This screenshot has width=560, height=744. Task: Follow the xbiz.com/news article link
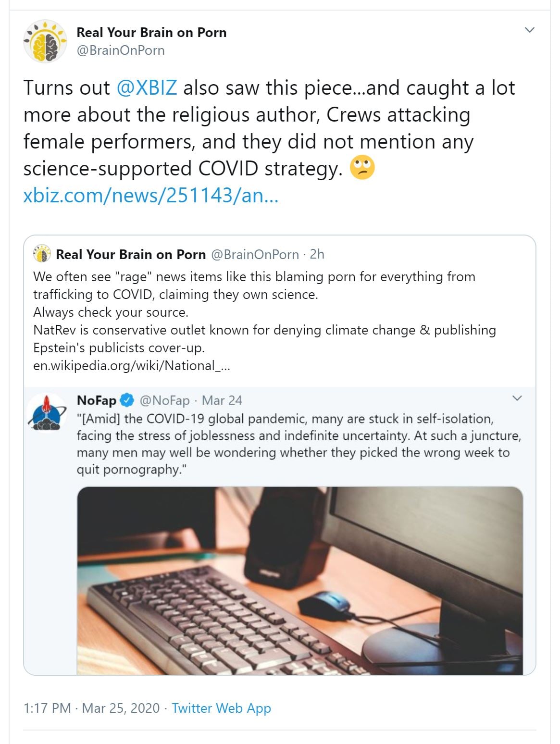tap(150, 196)
